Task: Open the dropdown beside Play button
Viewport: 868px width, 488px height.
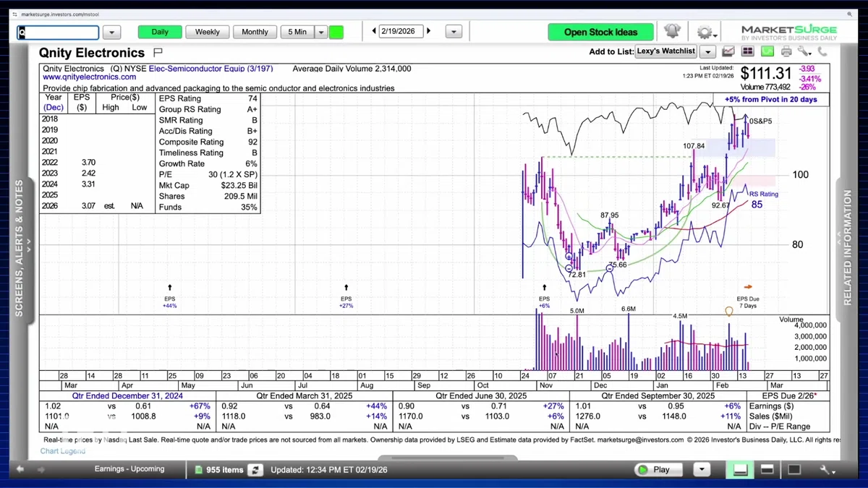Action: 701,470
